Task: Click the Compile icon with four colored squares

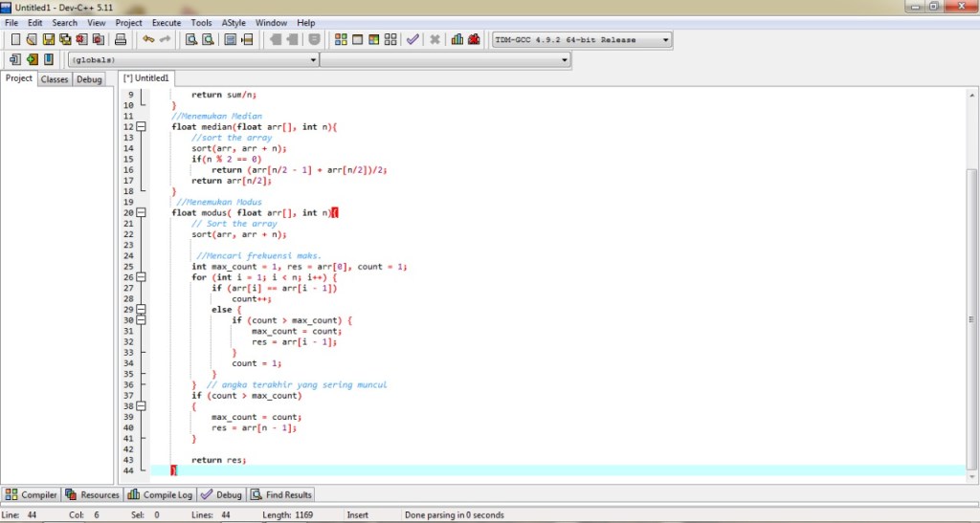Action: tap(341, 40)
